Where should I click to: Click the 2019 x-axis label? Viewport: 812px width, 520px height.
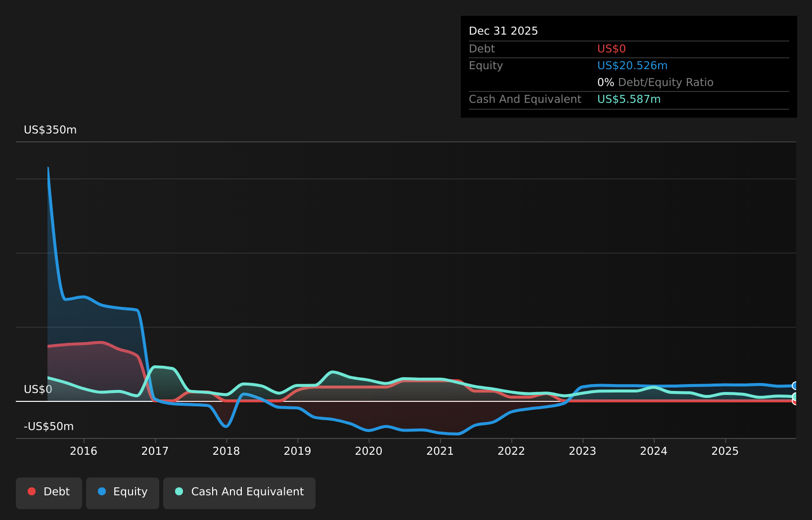297,451
